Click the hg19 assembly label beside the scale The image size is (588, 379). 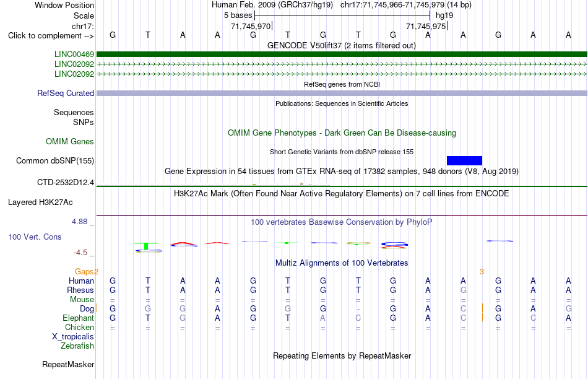444,15
